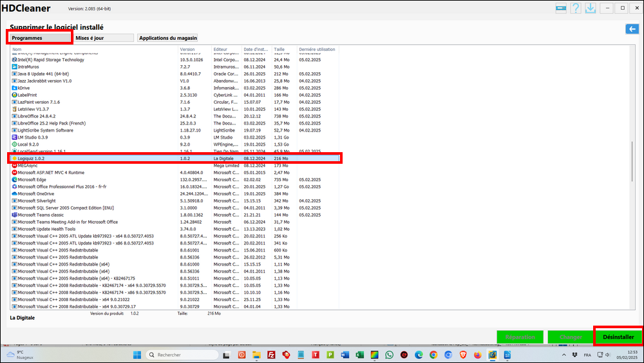The image size is (644, 363).
Task: Click the Intel Rapid Storage Technology icon
Action: (x=14, y=59)
